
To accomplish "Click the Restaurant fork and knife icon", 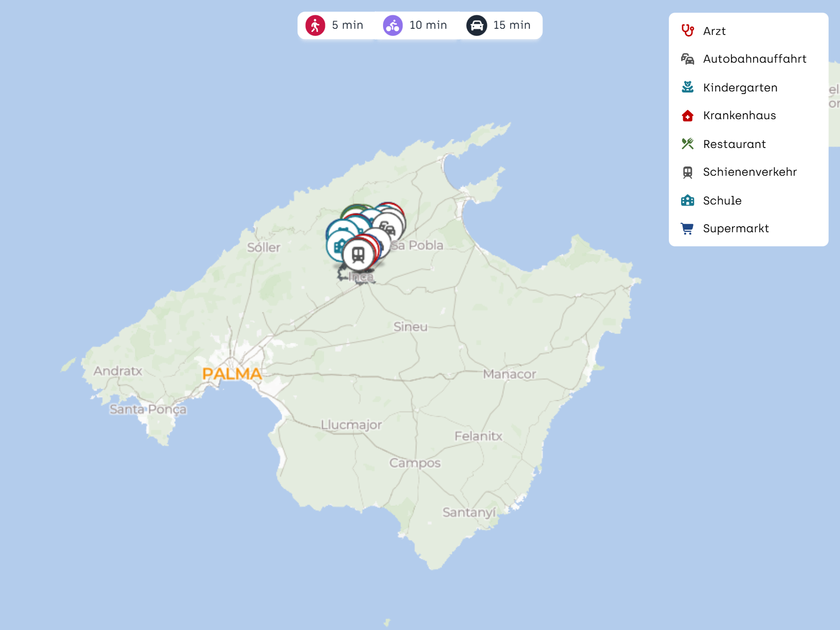I will pyautogui.click(x=687, y=144).
